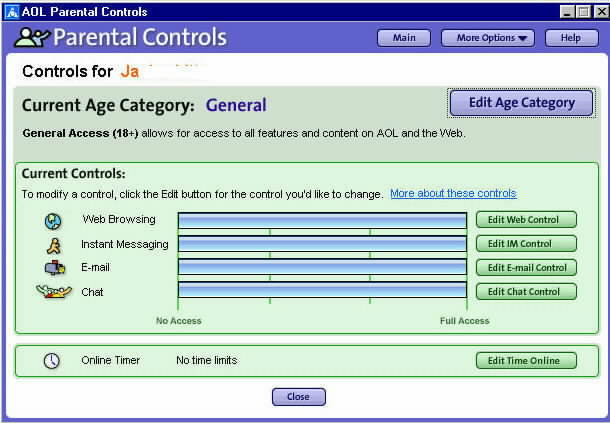Click the No Access label
Viewport: 610px width, 423px height.
coord(179,321)
